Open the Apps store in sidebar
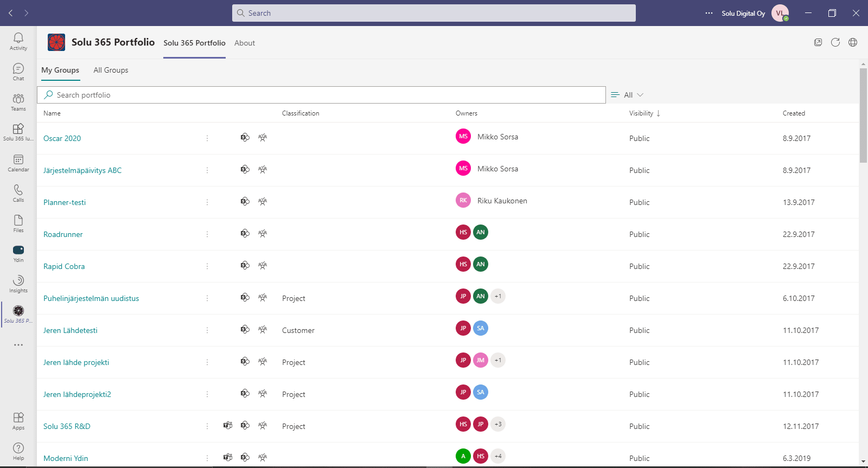The width and height of the screenshot is (868, 468). click(18, 421)
